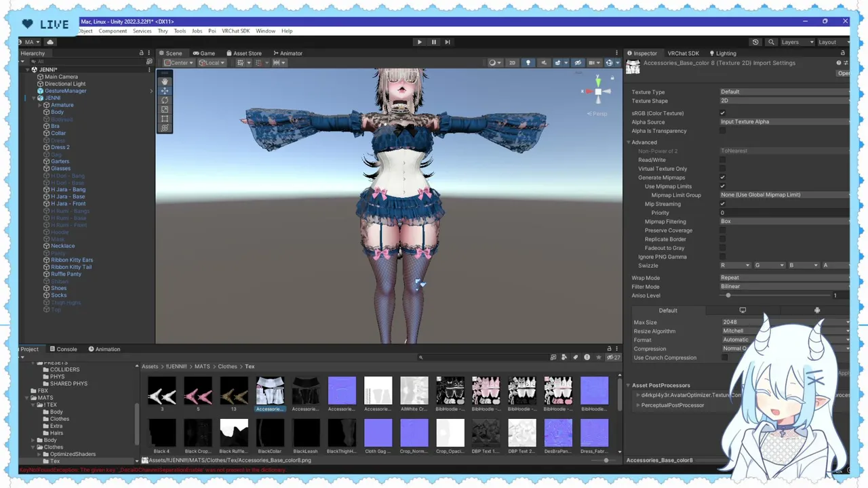This screenshot has width=868, height=488.
Task: Toggle Use Mipmap Limits checkbox
Action: [x=723, y=186]
